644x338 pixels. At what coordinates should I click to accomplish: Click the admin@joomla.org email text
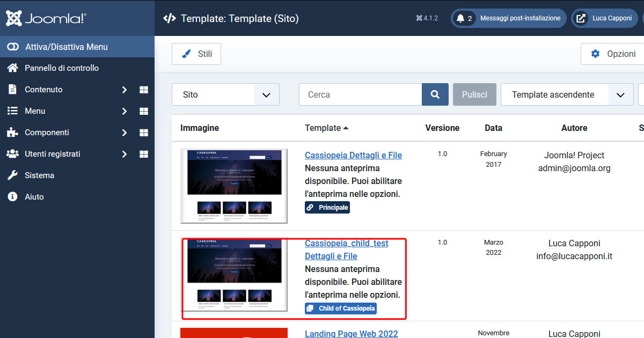pyautogui.click(x=574, y=168)
